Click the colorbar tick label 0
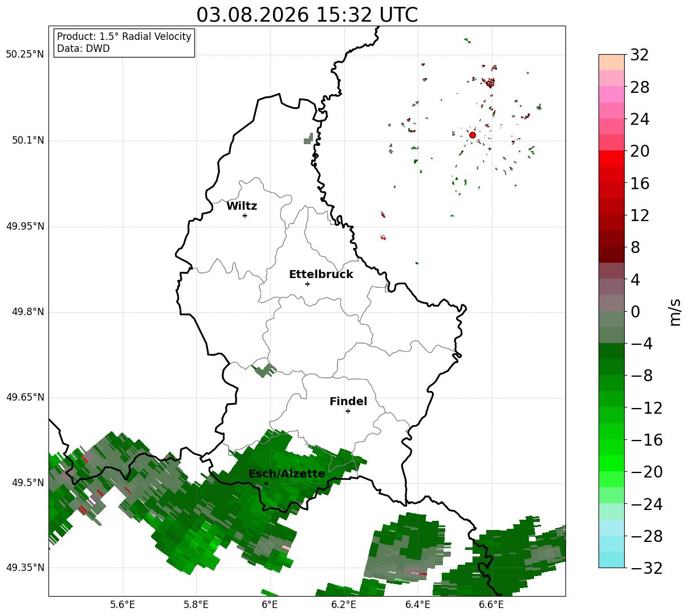Image resolution: width=688 pixels, height=616 pixels. (x=635, y=312)
